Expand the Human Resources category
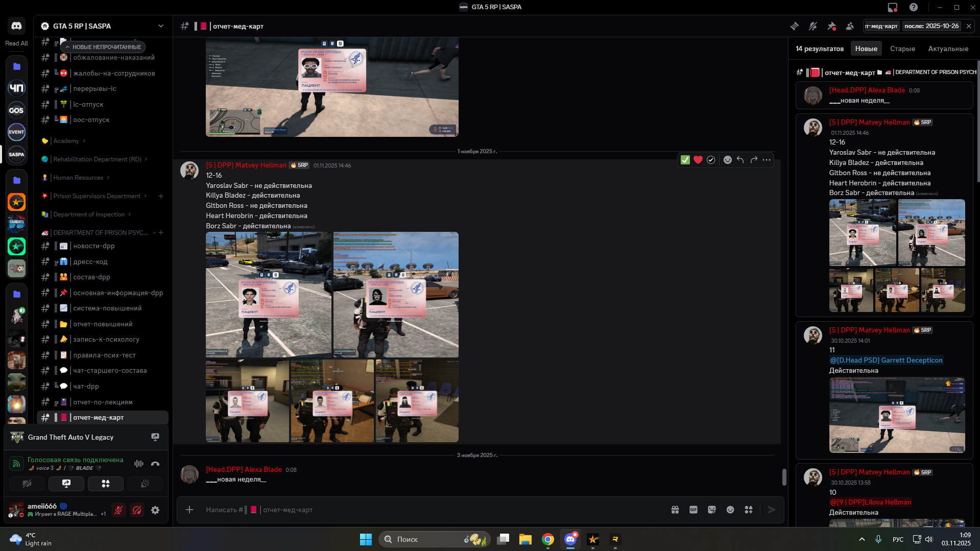The width and height of the screenshot is (980, 551). click(78, 178)
